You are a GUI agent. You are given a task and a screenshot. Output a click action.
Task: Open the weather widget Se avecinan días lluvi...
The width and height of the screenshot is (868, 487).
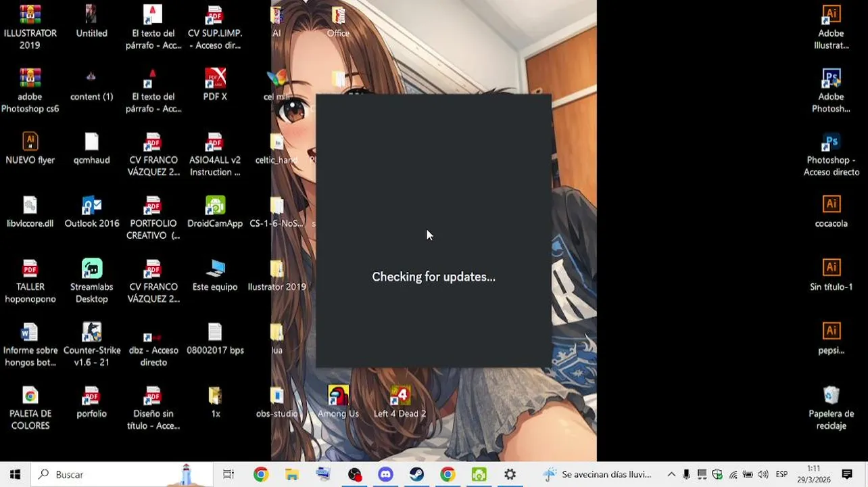[598, 475]
